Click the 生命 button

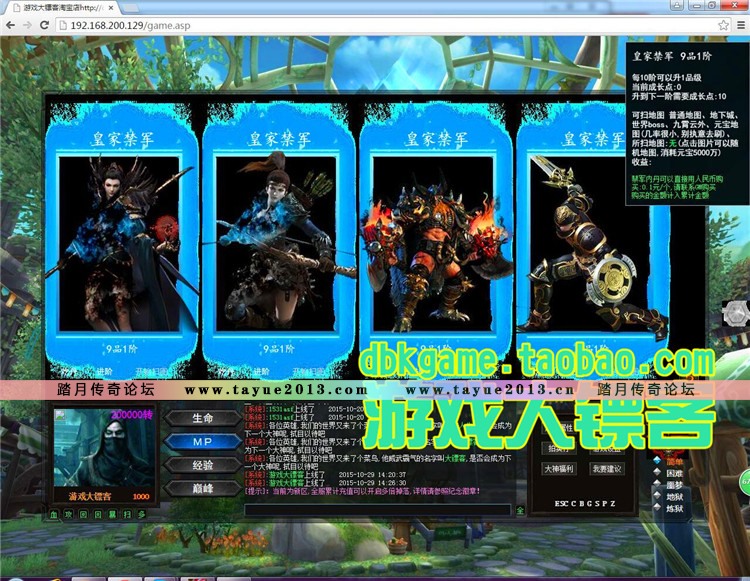203,418
